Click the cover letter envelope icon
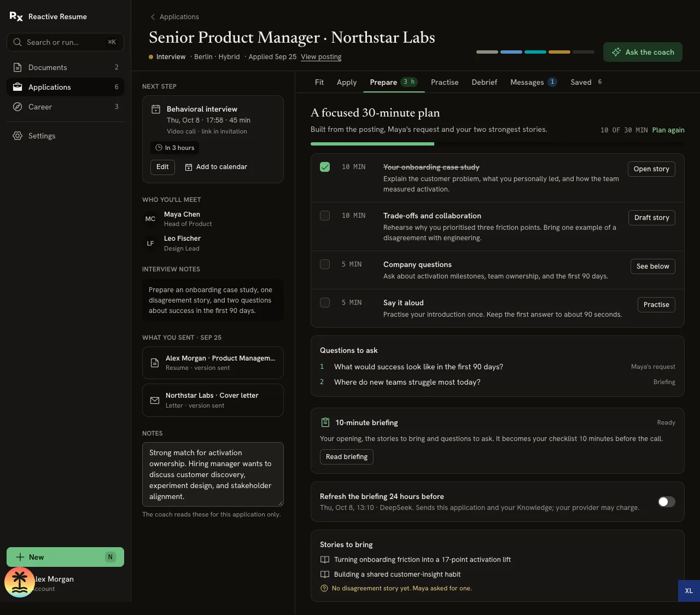This screenshot has width=700, height=615. [x=155, y=401]
